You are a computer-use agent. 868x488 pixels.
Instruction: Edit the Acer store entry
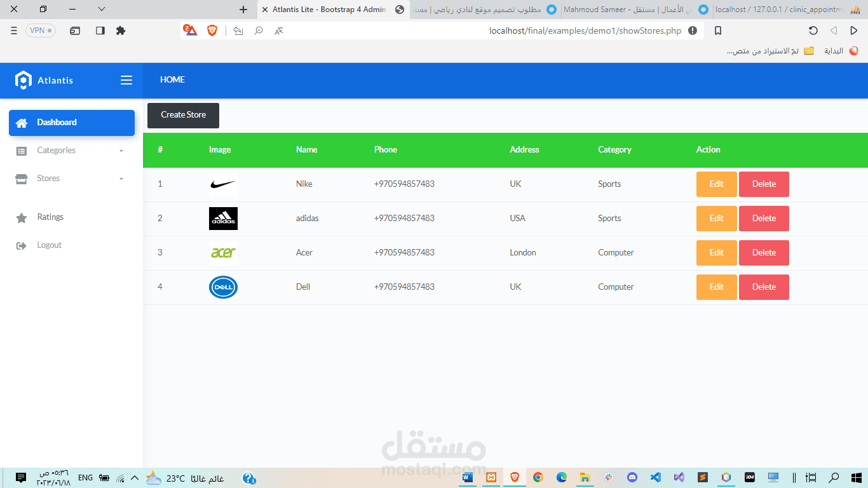[x=716, y=253]
